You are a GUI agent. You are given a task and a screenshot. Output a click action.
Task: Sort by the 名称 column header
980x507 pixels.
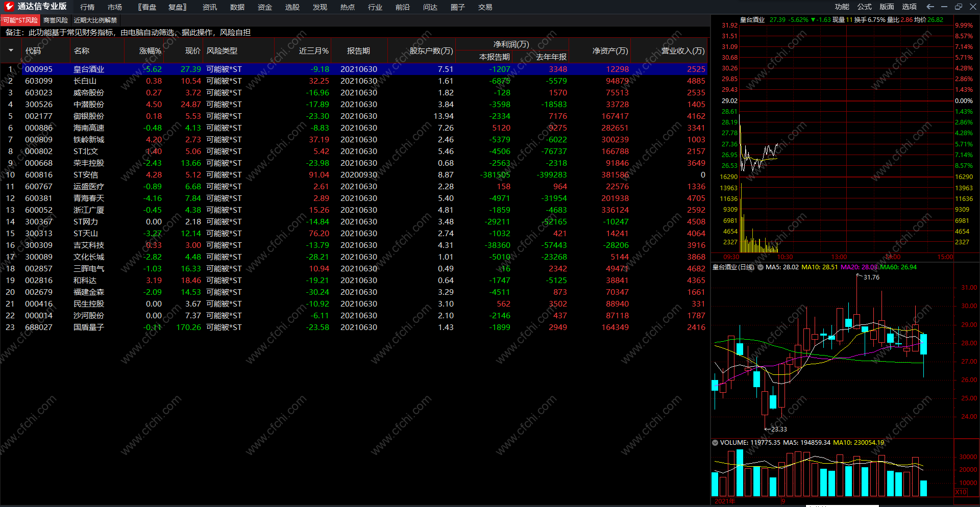pyautogui.click(x=82, y=51)
